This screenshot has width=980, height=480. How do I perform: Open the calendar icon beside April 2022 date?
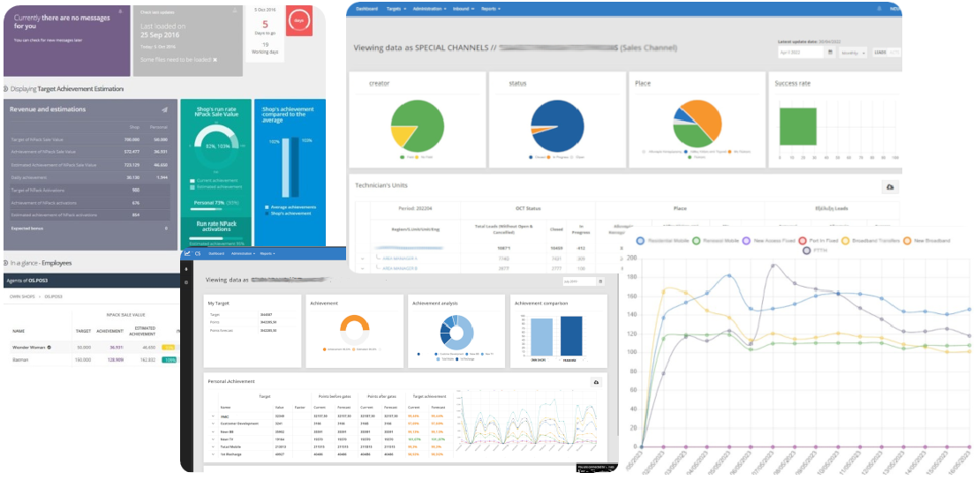point(830,53)
